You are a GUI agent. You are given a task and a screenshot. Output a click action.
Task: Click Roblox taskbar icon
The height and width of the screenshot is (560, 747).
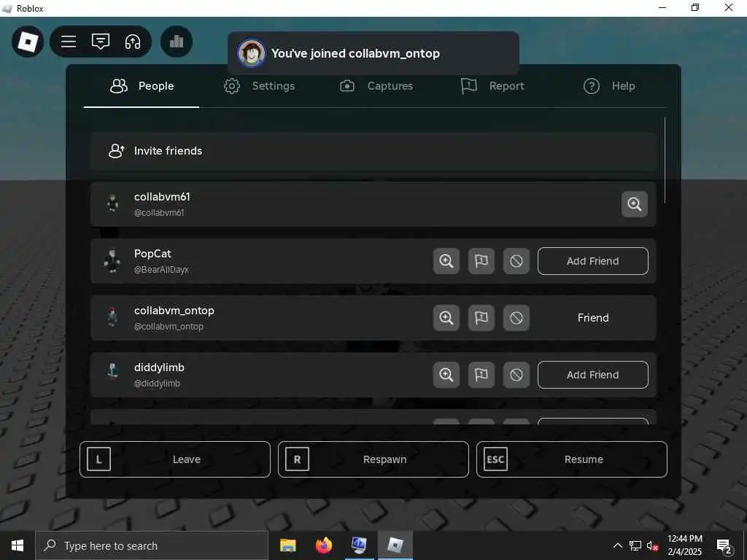[395, 545]
